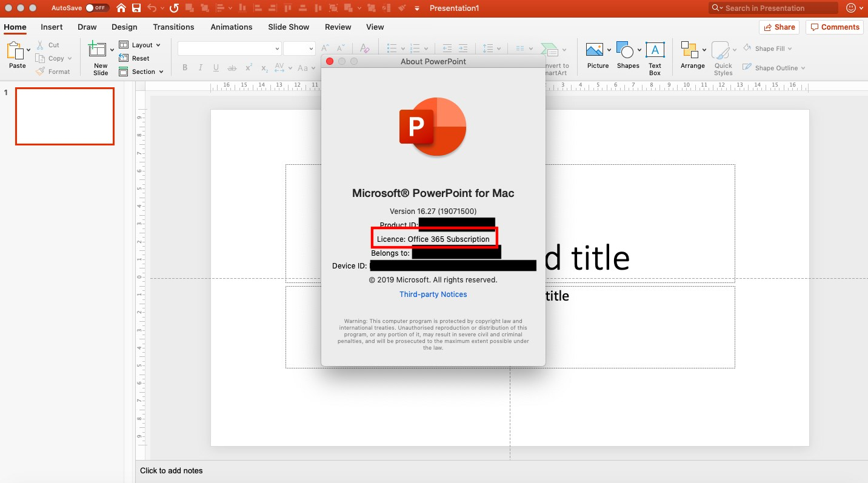Click Shape Fill paint bucket
The height and width of the screenshot is (483, 868).
coord(767,48)
